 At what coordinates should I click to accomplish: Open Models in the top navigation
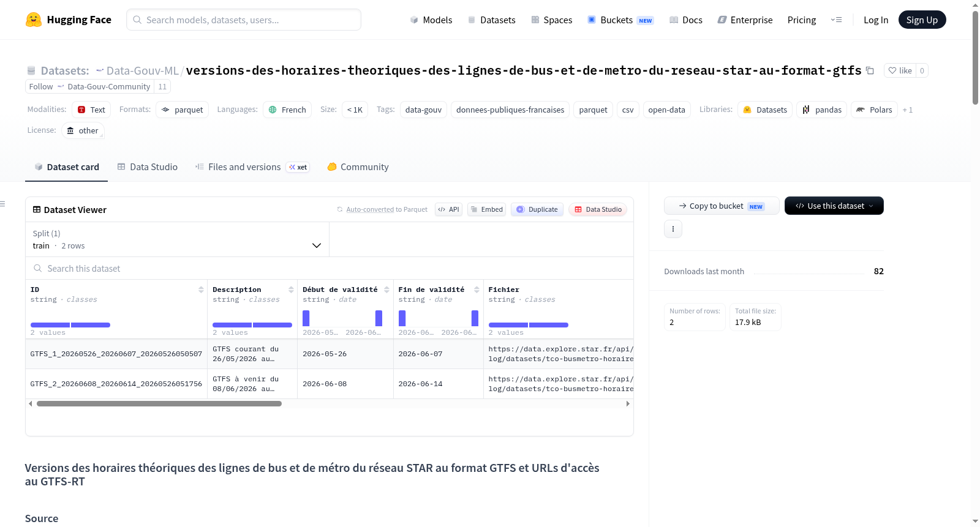[x=431, y=20]
